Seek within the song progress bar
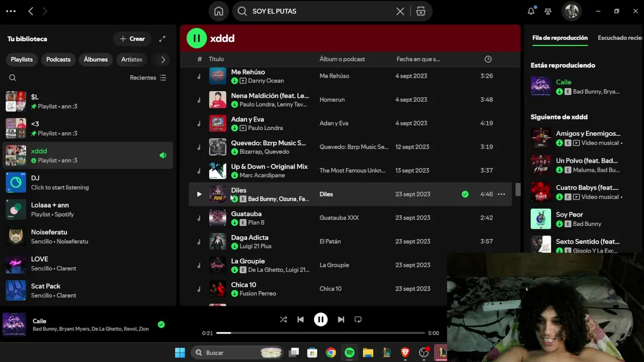Screen dimensions: 644x362 click(320, 333)
